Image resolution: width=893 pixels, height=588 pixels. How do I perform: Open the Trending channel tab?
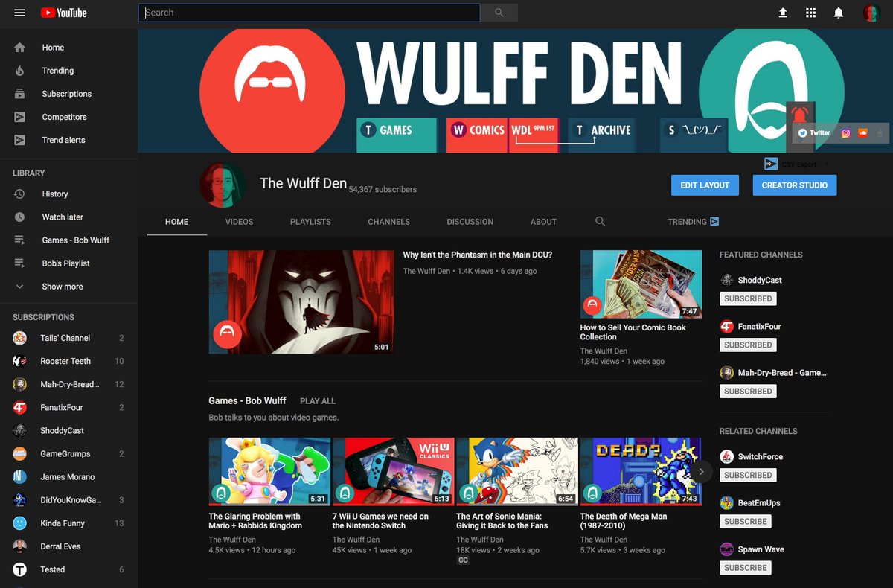click(693, 222)
